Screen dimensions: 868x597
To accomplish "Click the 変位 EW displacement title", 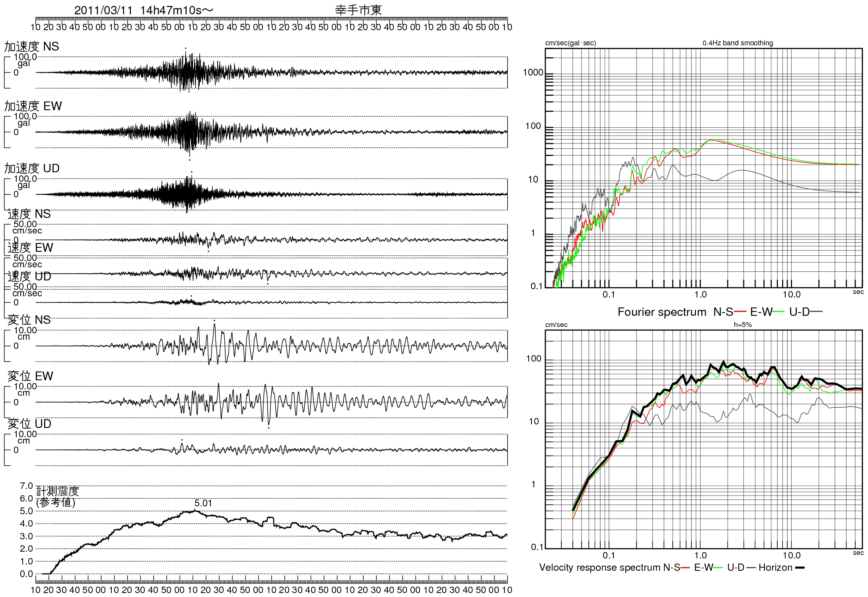I will 30,376.
